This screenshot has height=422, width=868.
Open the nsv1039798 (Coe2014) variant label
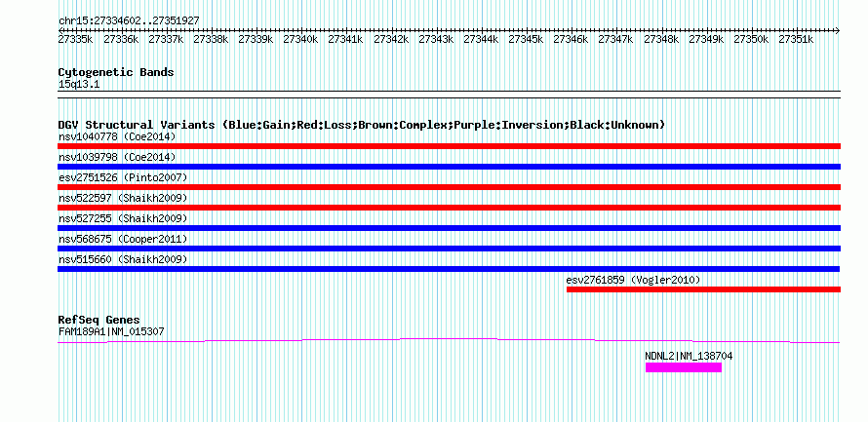pos(117,157)
